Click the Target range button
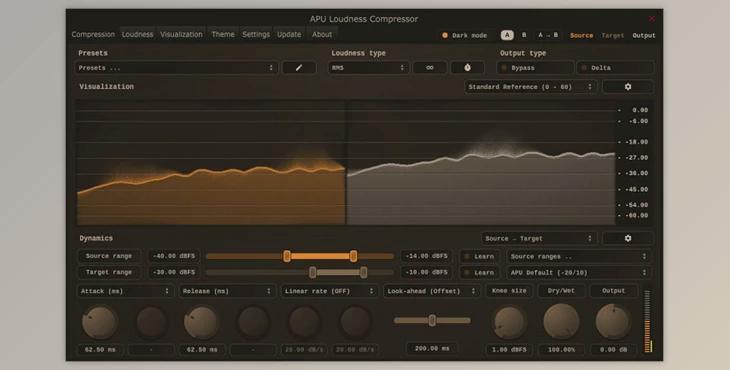The width and height of the screenshot is (730, 370). pyautogui.click(x=108, y=272)
